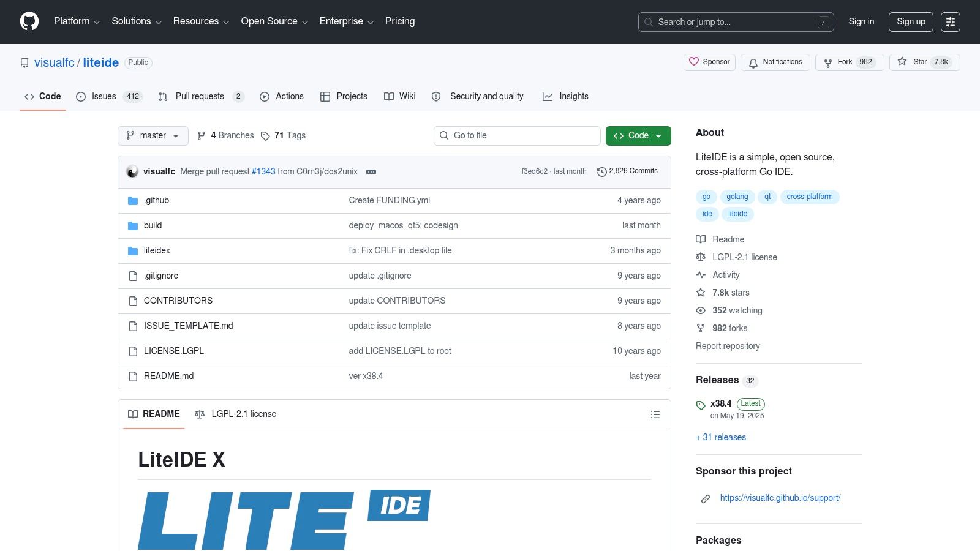This screenshot has height=551, width=980.
Task: Click the Search or jump to field
Action: pyautogui.click(x=736, y=22)
